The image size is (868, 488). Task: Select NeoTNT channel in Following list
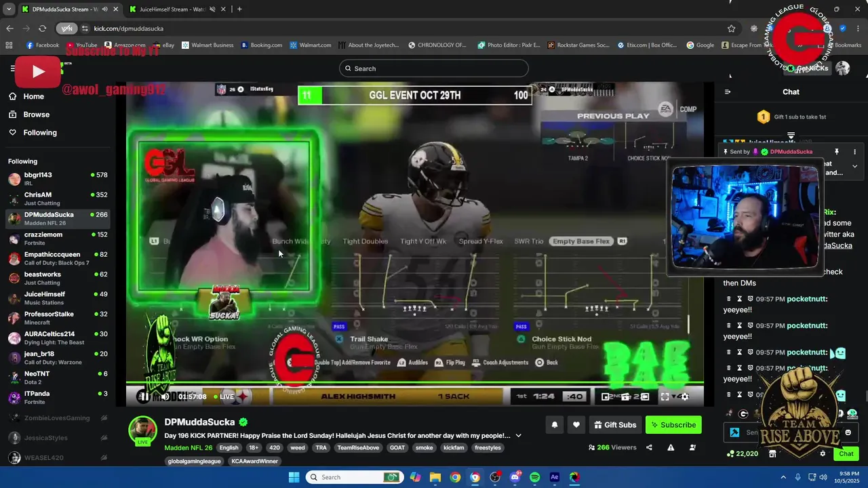point(58,378)
